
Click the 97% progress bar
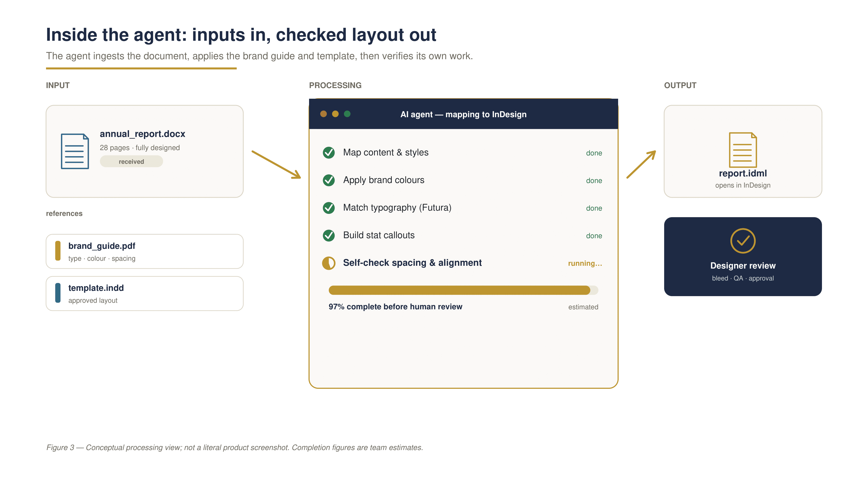click(x=463, y=290)
